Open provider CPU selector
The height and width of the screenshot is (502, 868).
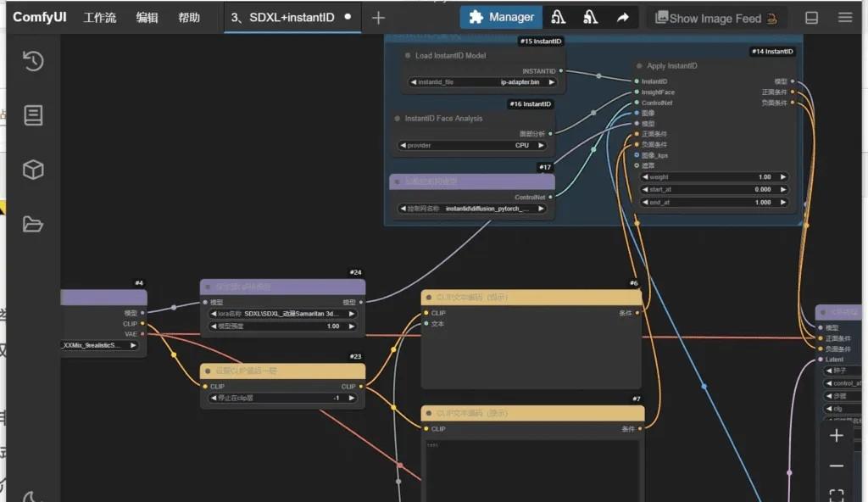(x=471, y=145)
